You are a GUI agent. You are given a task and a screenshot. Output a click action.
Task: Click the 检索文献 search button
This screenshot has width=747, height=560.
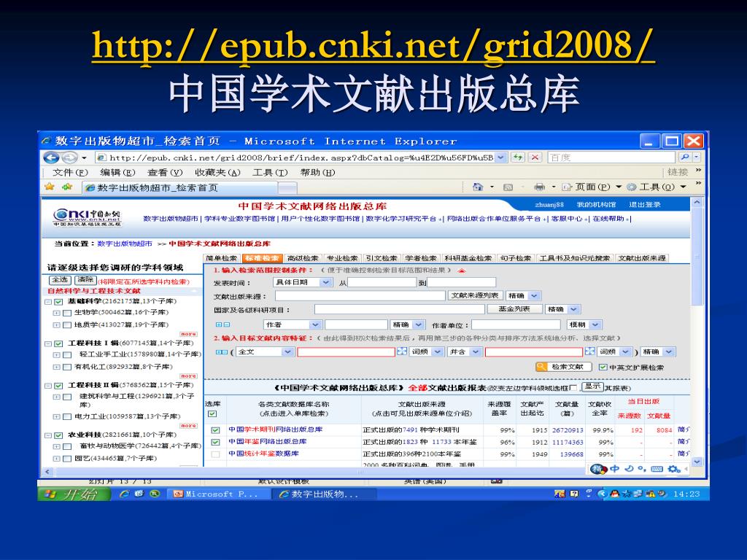pyautogui.click(x=564, y=367)
